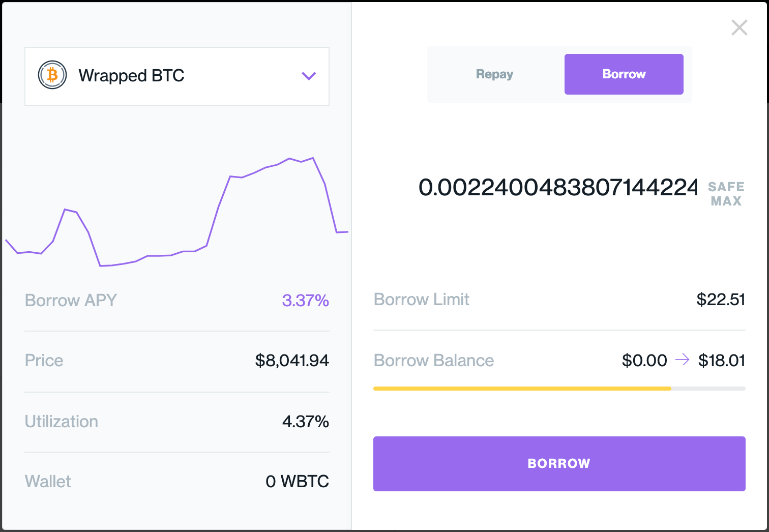
Task: Click the Wrapped BTC asset name text
Action: pos(131,75)
